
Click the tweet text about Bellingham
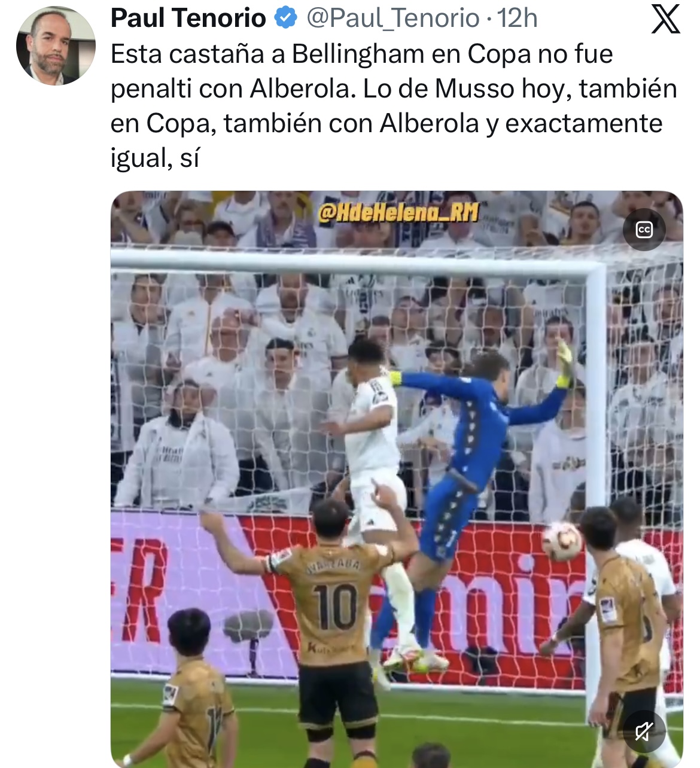click(394, 105)
